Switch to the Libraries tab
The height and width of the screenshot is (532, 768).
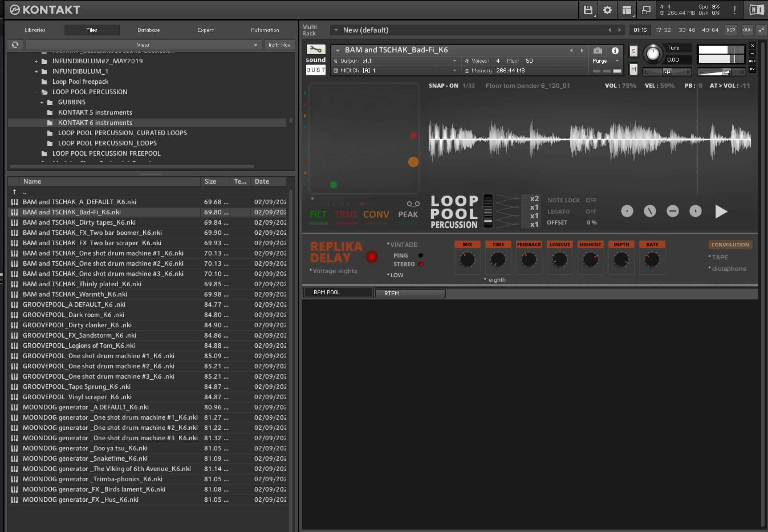point(35,30)
